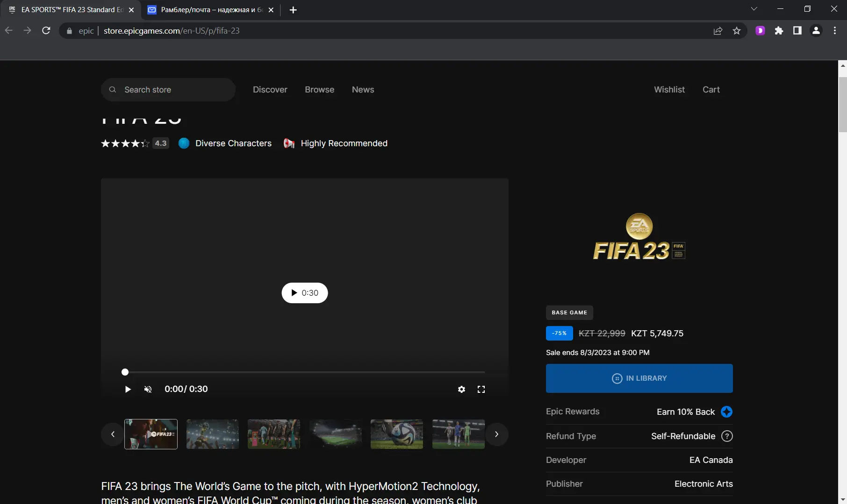Click the EA Canada developer name
847x504 pixels.
coord(711,460)
